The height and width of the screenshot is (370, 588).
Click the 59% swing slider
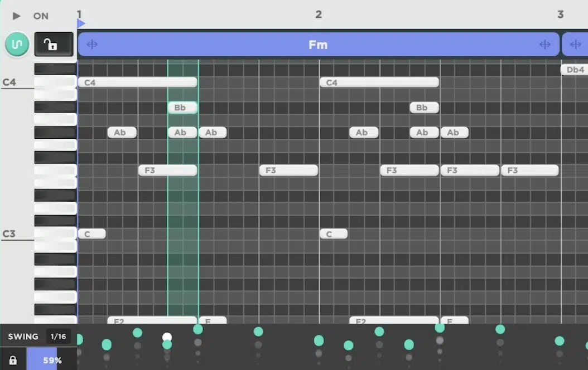pos(52,360)
